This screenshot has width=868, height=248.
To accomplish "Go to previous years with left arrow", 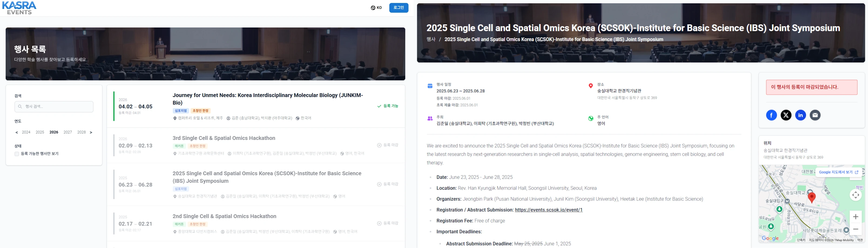I will [x=16, y=132].
